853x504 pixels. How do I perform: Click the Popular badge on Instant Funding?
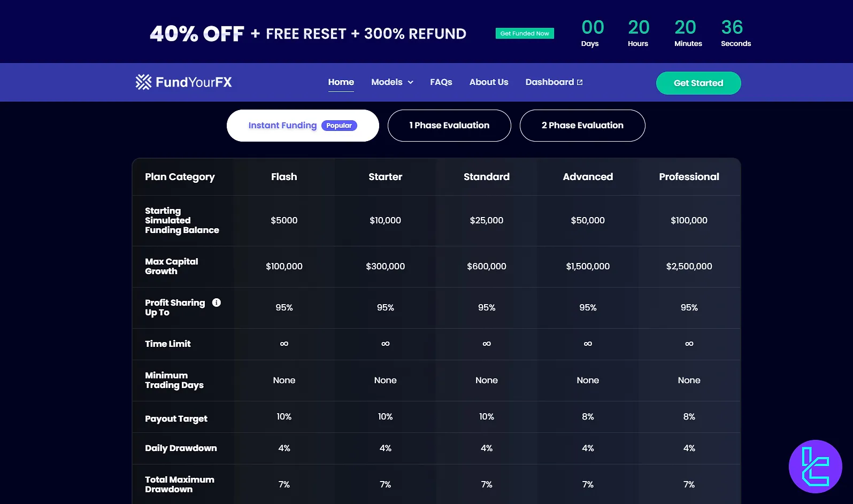[339, 126]
